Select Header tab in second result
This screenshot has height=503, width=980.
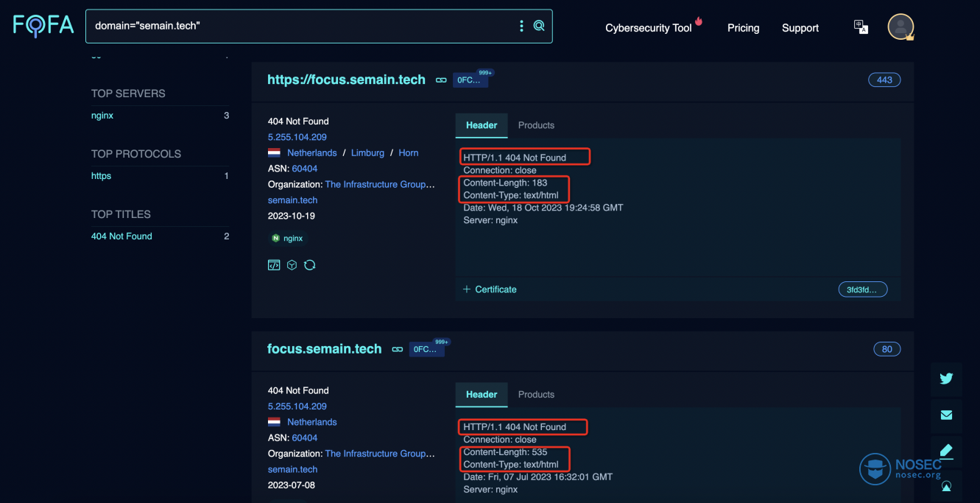(x=482, y=395)
